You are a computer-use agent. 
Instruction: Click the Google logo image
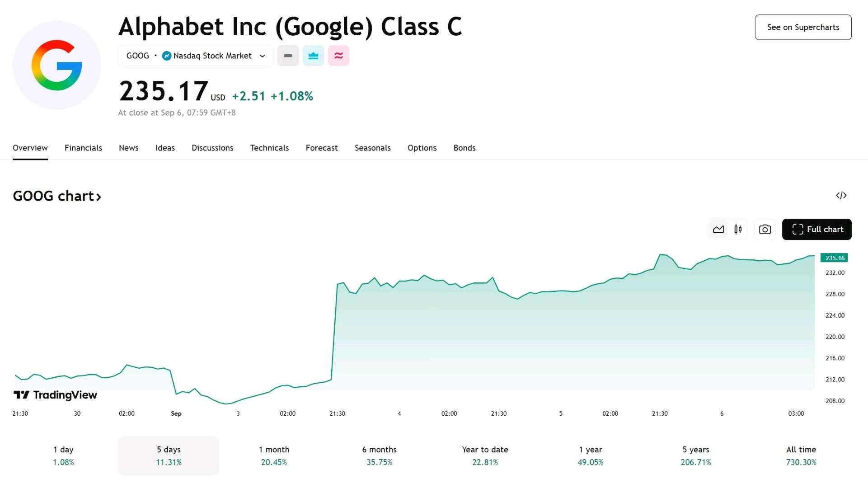pos(57,65)
